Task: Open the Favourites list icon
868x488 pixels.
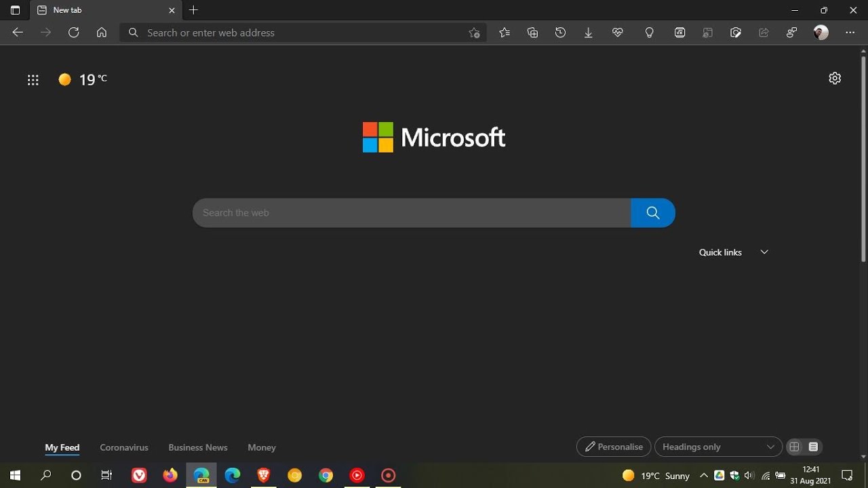Action: [x=505, y=33]
